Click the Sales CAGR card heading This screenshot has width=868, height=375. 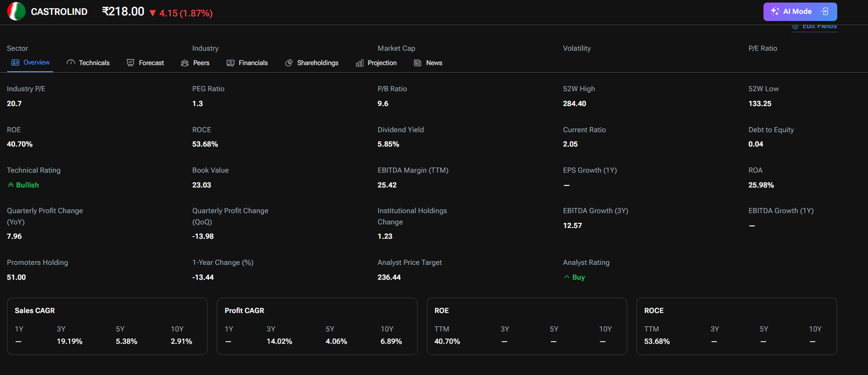tap(35, 310)
